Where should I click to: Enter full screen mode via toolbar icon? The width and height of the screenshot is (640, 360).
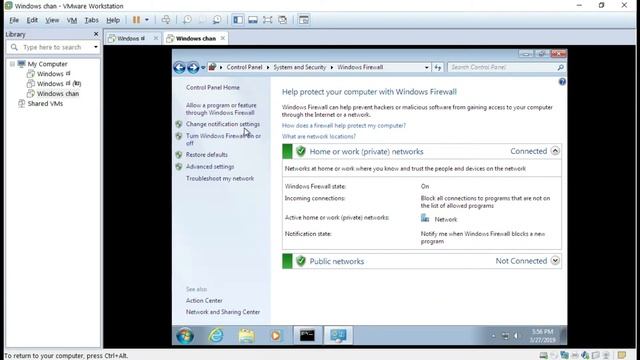267,20
